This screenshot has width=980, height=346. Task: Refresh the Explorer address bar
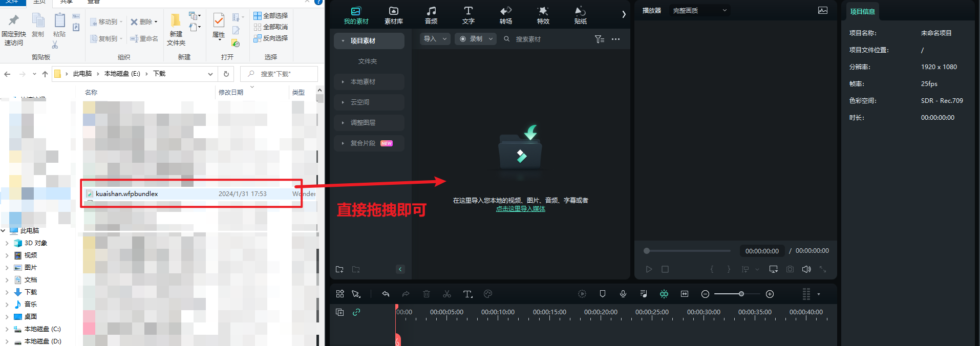[x=226, y=74]
